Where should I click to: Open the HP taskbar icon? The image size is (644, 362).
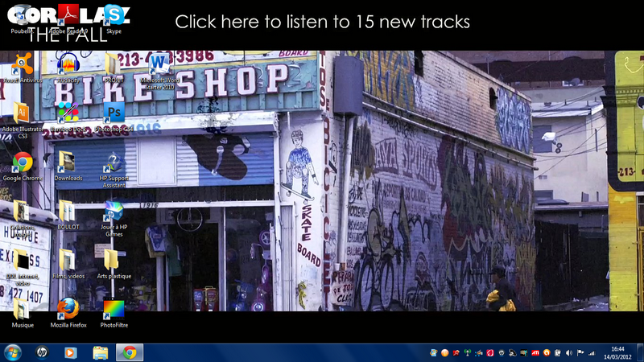click(x=42, y=352)
